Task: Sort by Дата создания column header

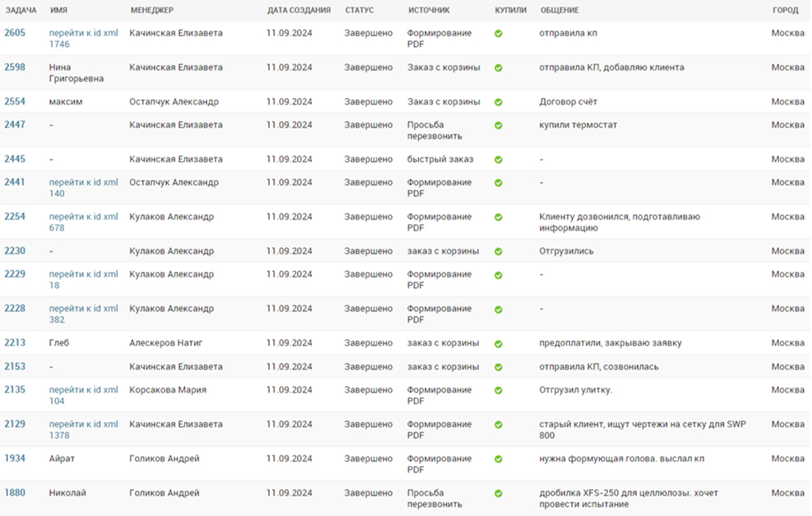Action: [299, 10]
